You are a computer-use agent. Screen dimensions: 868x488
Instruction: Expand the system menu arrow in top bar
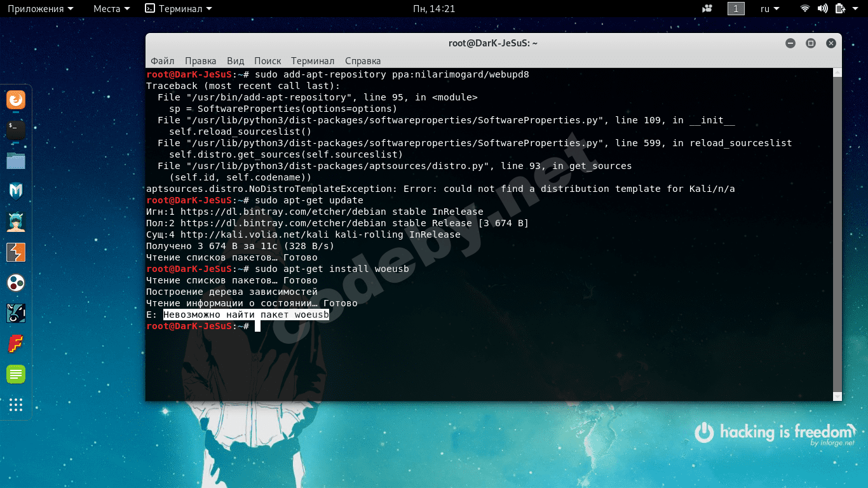(x=856, y=9)
